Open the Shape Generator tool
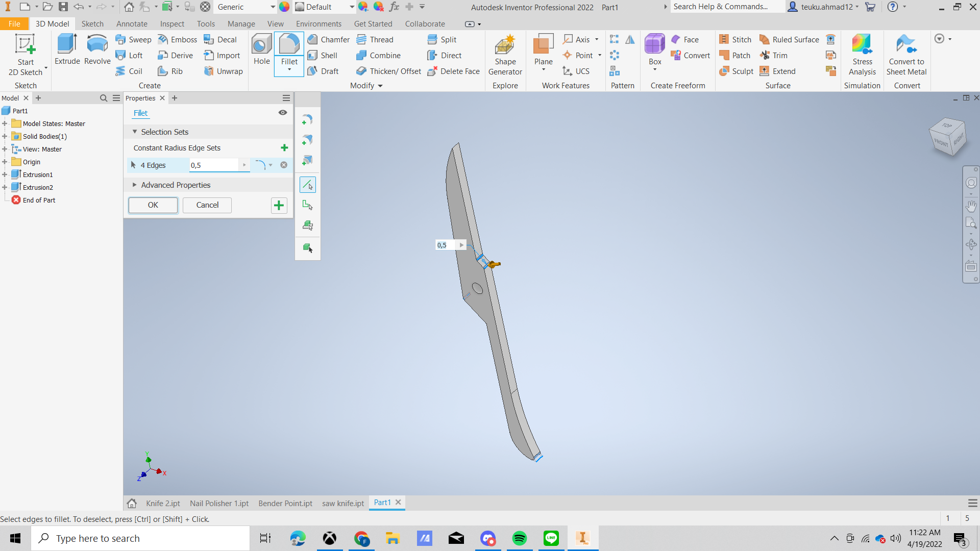 point(505,55)
